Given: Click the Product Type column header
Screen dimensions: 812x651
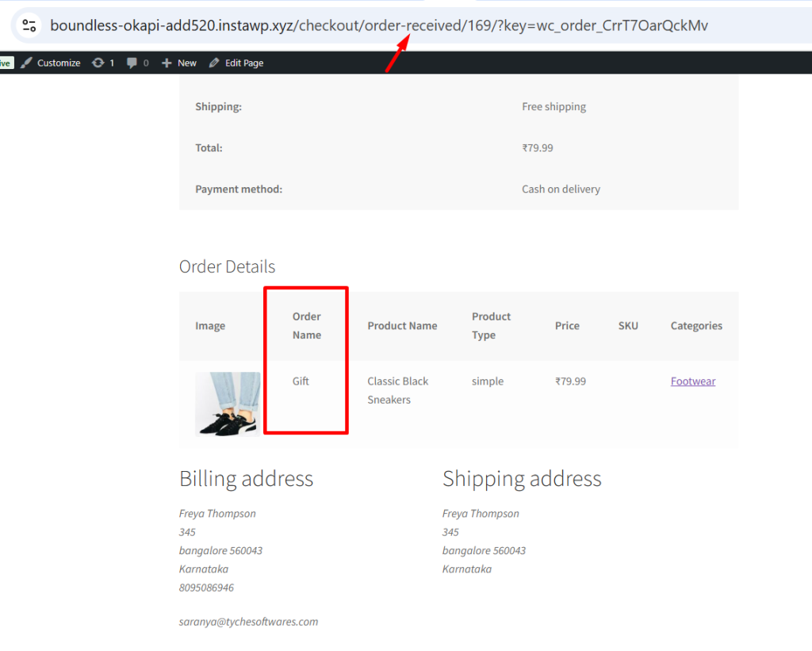Looking at the screenshot, I should pos(491,326).
